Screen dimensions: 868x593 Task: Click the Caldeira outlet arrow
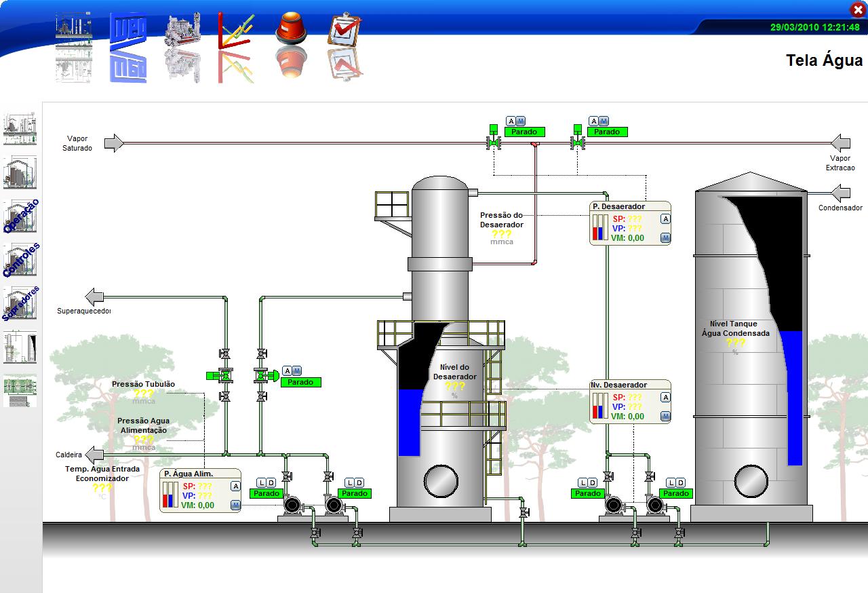[x=94, y=455]
